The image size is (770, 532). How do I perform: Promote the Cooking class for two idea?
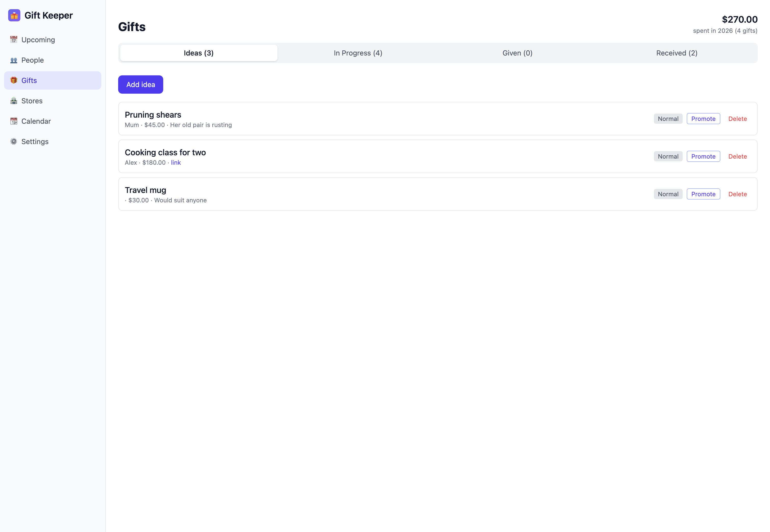pos(703,156)
